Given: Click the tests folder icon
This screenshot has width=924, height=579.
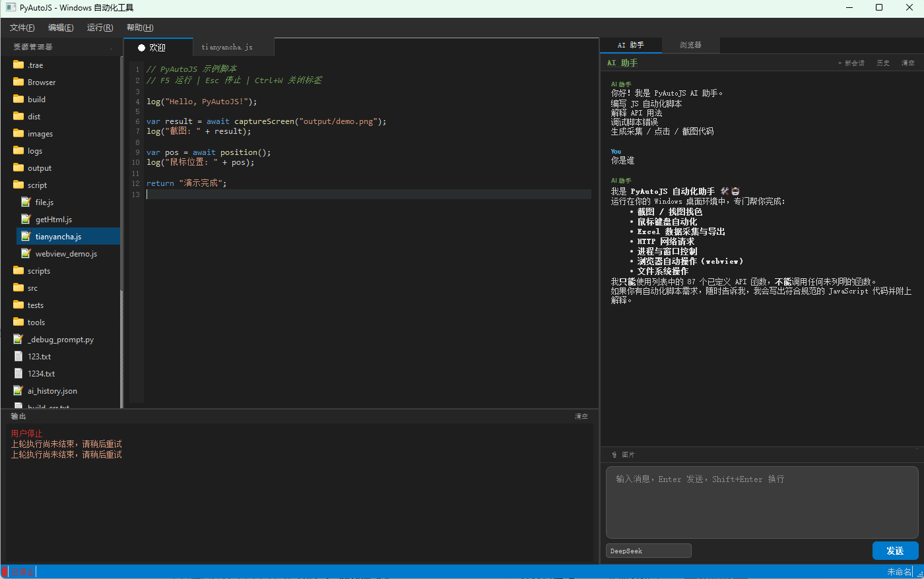Looking at the screenshot, I should click(18, 305).
